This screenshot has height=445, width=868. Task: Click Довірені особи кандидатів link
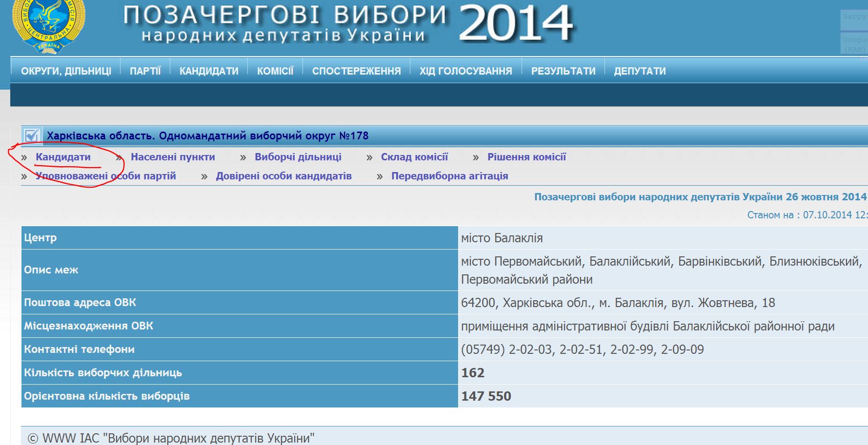click(283, 176)
